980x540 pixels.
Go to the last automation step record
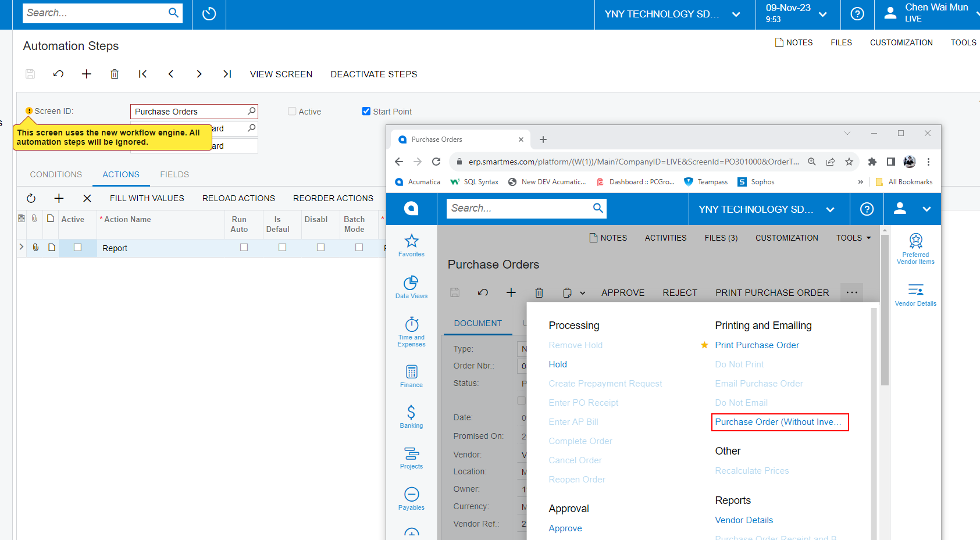227,74
